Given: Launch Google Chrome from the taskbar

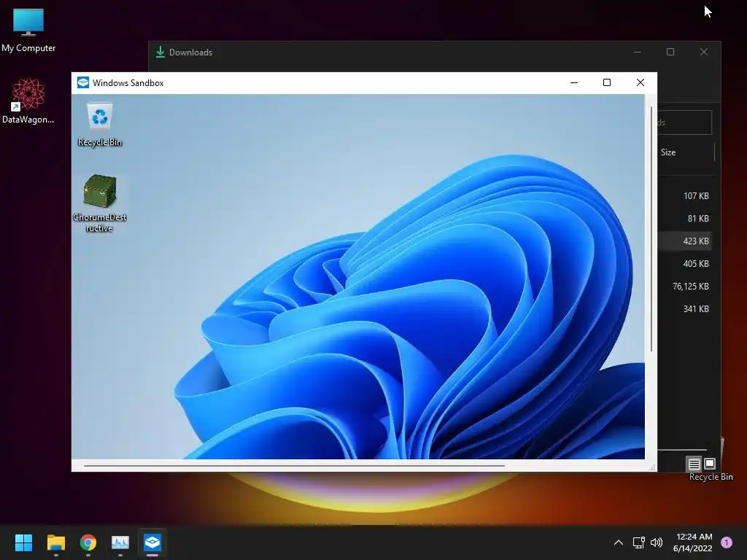Looking at the screenshot, I should click(88, 542).
